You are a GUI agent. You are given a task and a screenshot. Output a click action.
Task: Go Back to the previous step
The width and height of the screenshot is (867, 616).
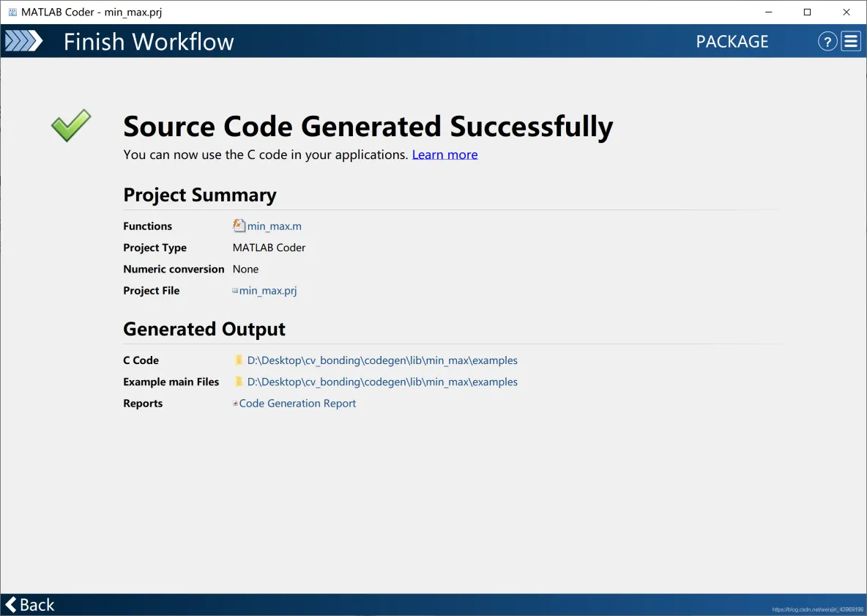pyautogui.click(x=30, y=604)
